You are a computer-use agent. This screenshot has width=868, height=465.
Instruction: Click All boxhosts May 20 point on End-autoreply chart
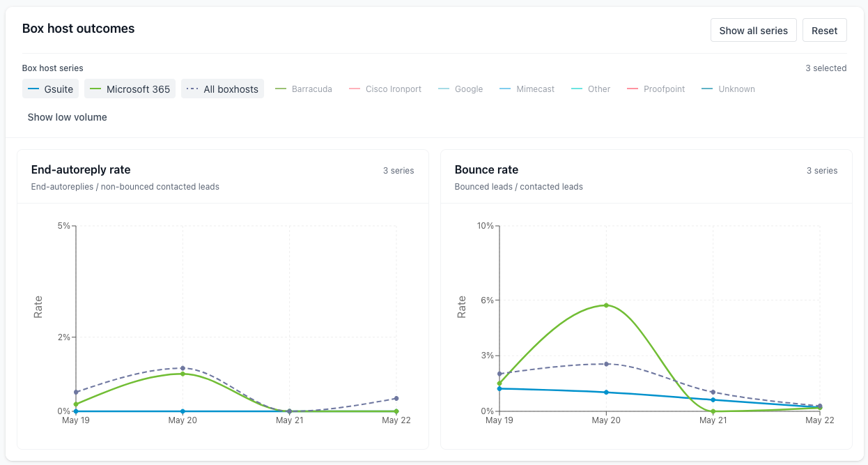[x=183, y=368]
